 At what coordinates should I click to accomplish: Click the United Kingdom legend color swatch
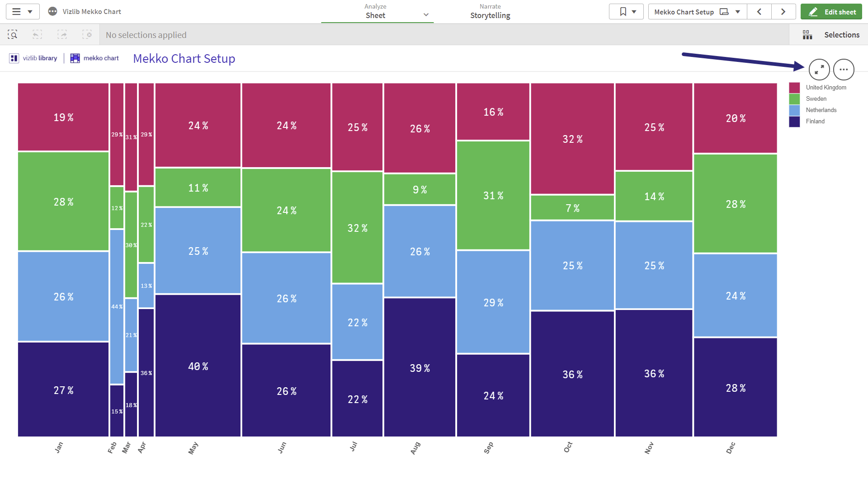[794, 88]
